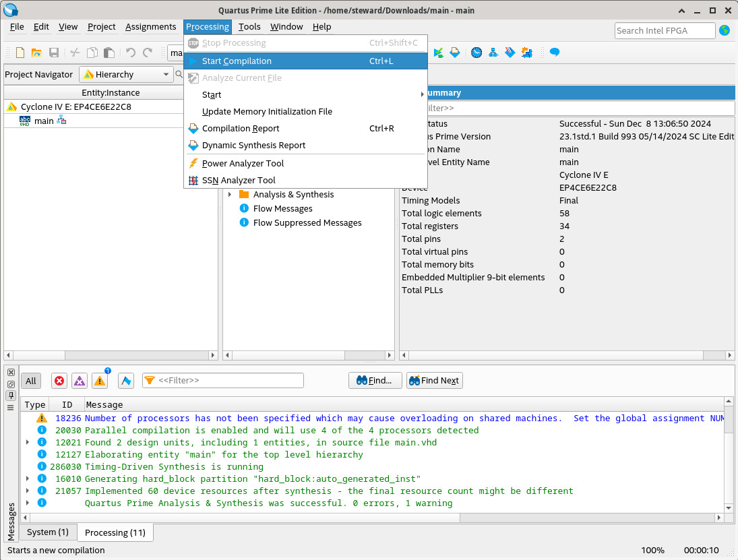Save the file with the floppy icon
The height and width of the screenshot is (560, 738).
tap(54, 53)
